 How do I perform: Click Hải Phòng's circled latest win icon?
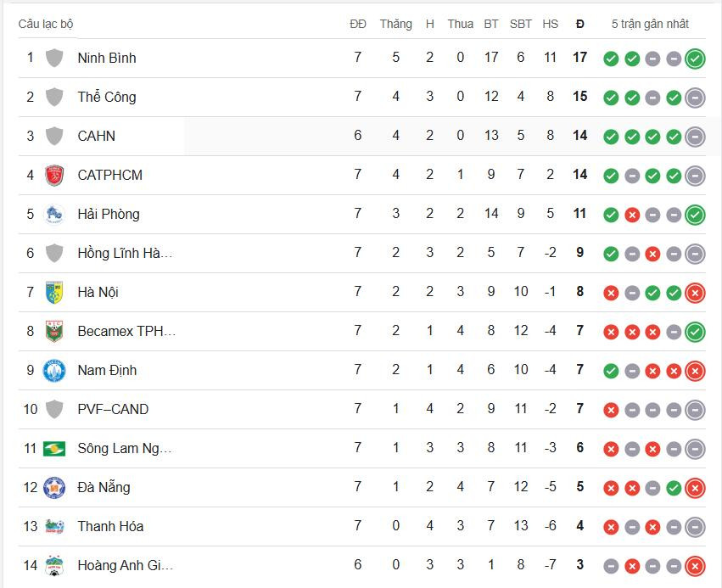point(695,215)
